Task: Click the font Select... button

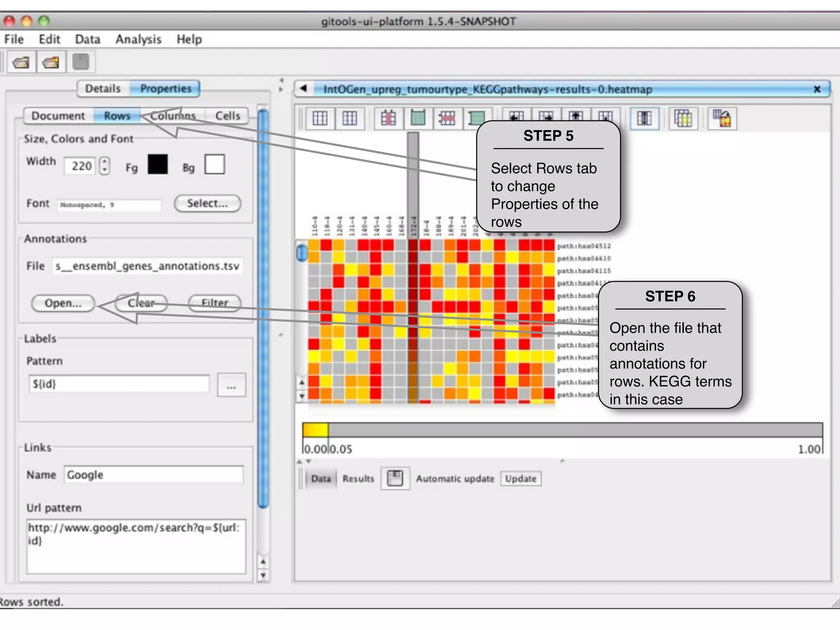Action: click(208, 203)
